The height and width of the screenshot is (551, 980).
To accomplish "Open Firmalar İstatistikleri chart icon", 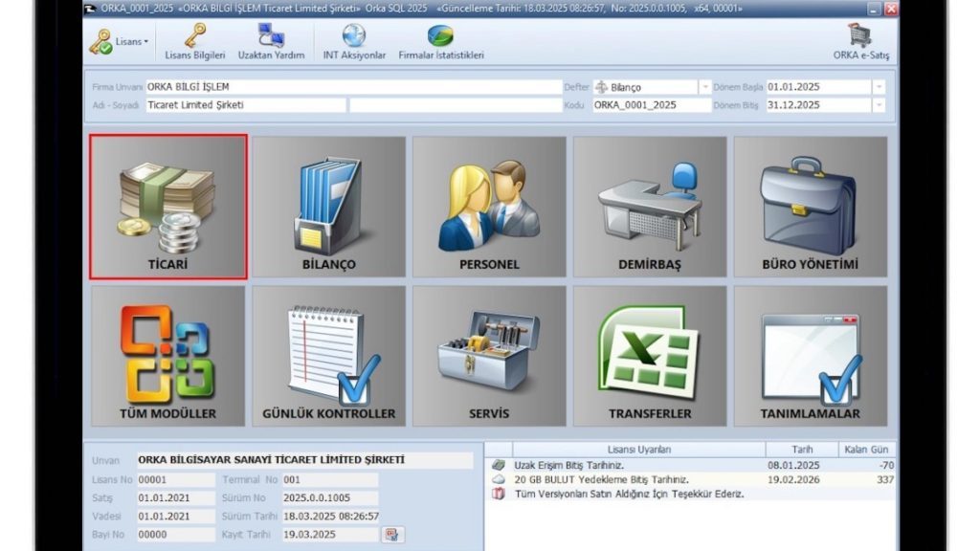I will (440, 41).
